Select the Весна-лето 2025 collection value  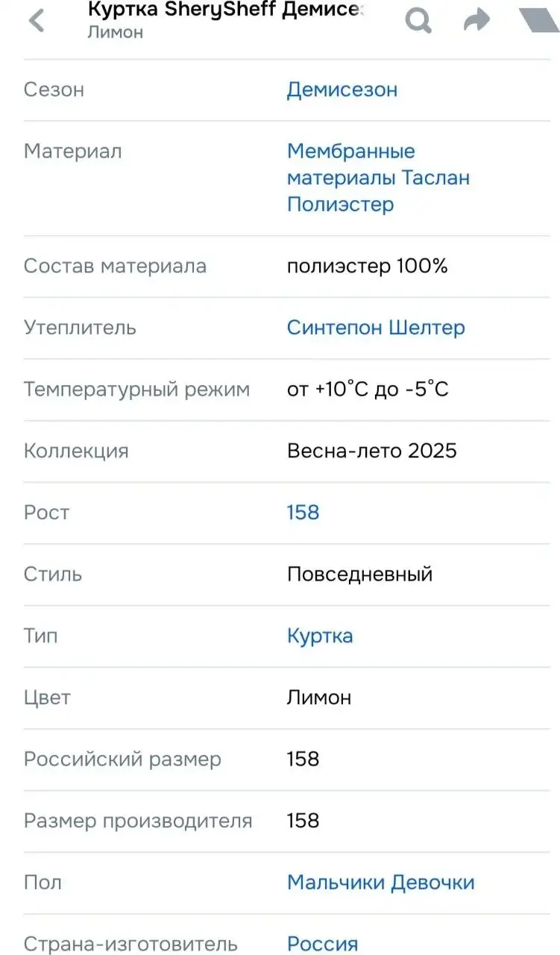click(x=372, y=451)
